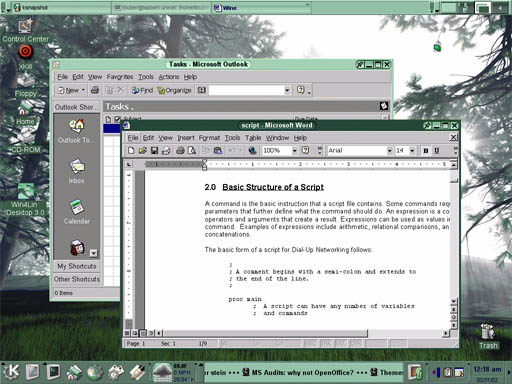The height and width of the screenshot is (384, 512).
Task: Open the Insert menu in Word
Action: pyautogui.click(x=186, y=138)
